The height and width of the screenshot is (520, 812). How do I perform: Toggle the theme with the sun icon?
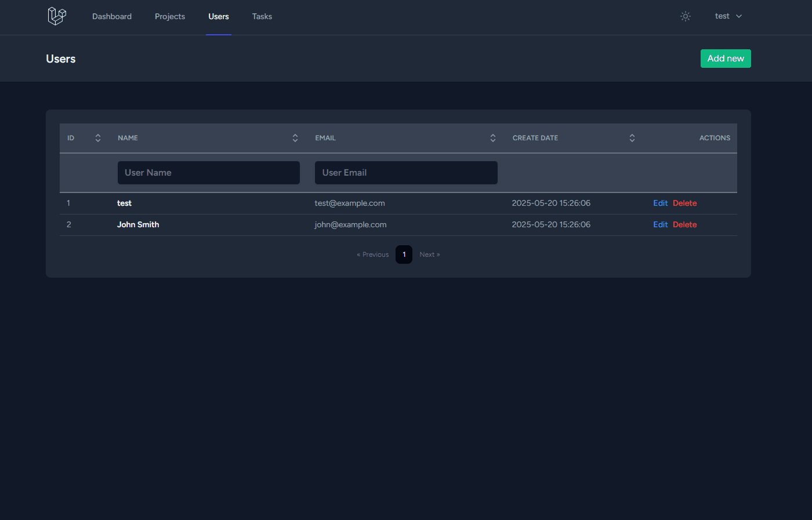click(686, 16)
